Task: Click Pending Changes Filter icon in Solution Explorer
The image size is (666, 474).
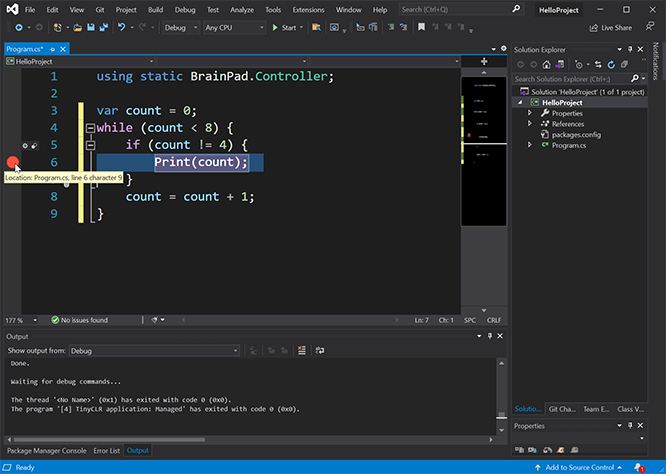Action: pyautogui.click(x=578, y=65)
